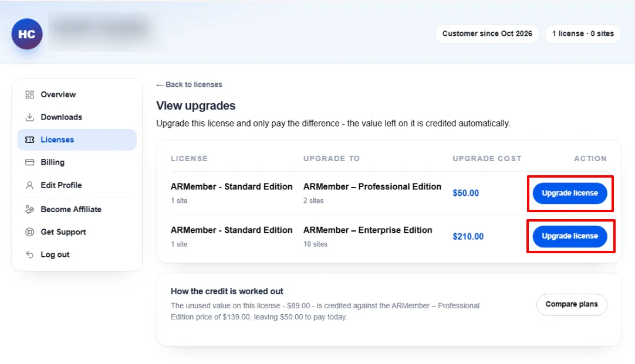Open Edit Profile in the sidebar
This screenshot has height=364, width=635.
click(77, 185)
